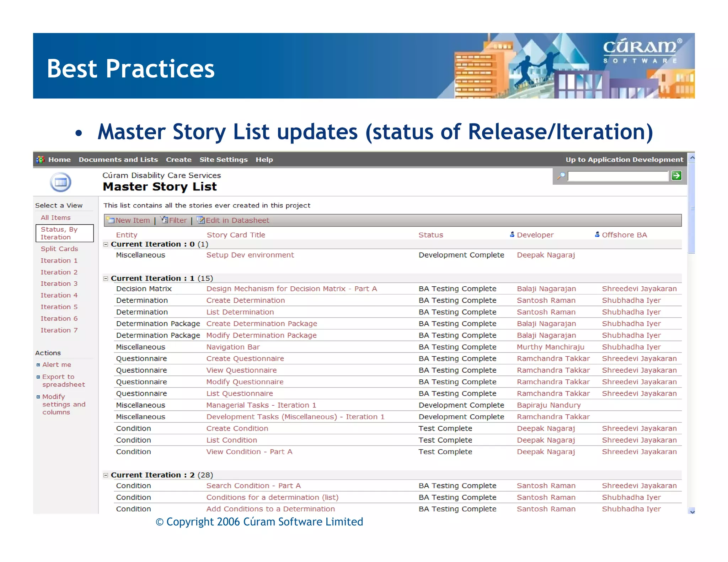Click the Filter toolbar icon
Image resolution: width=728 pixels, height=562 pixels.
coord(164,220)
